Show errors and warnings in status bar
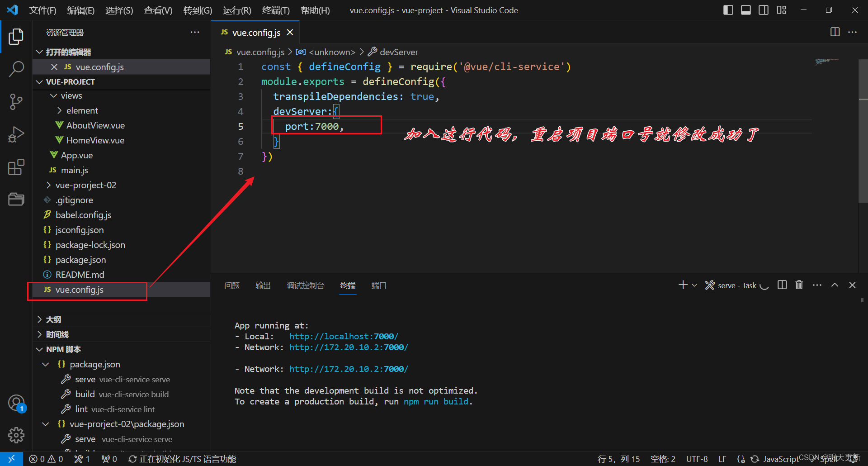This screenshot has width=868, height=466. click(x=46, y=459)
